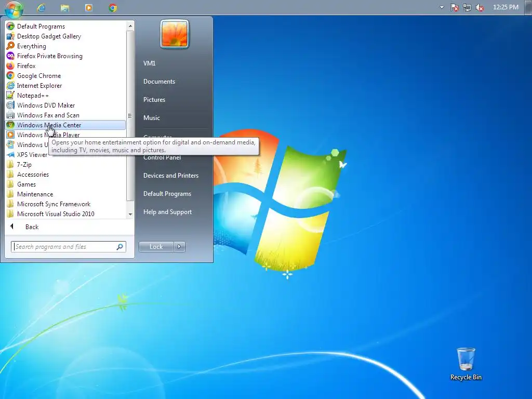Screen dimensions: 532x399
Task: Select Default Programs text in programs list
Action: point(41,26)
